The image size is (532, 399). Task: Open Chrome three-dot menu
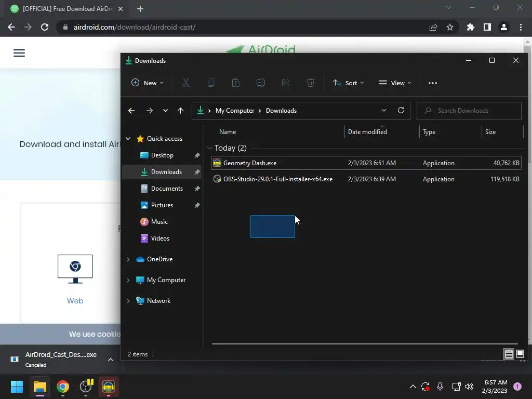click(521, 27)
